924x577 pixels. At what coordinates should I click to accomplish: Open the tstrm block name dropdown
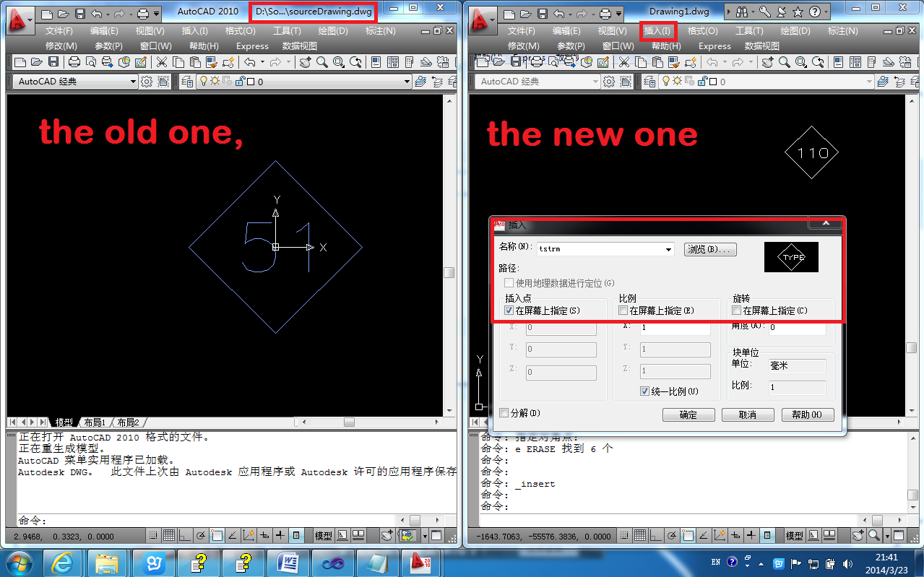[668, 249]
